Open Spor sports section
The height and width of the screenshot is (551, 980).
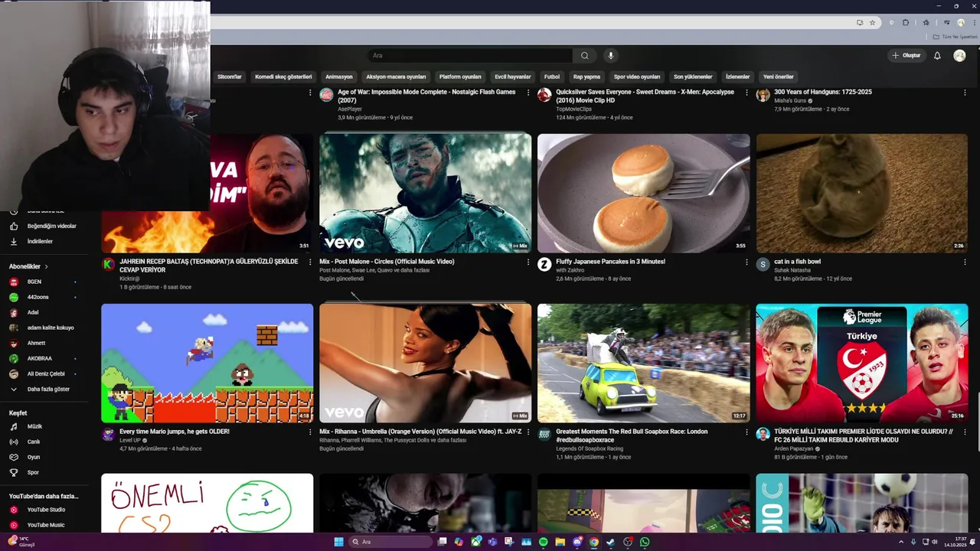[44, 472]
